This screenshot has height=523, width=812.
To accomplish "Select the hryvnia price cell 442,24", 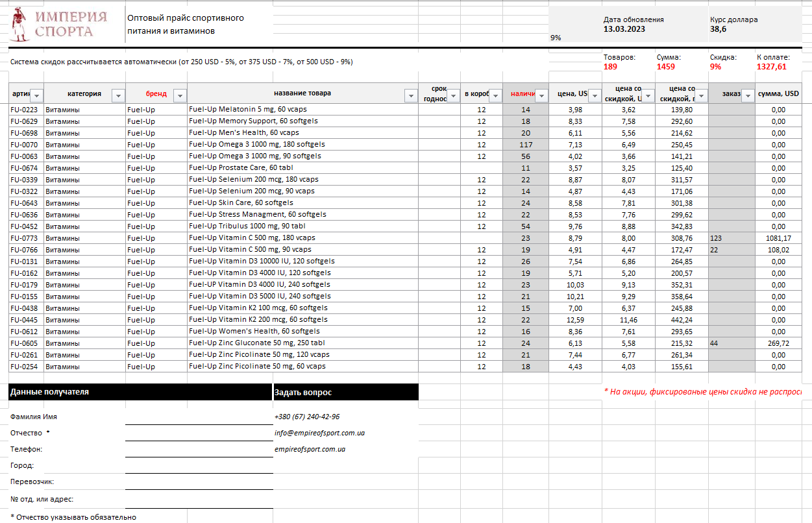I will click(682, 320).
